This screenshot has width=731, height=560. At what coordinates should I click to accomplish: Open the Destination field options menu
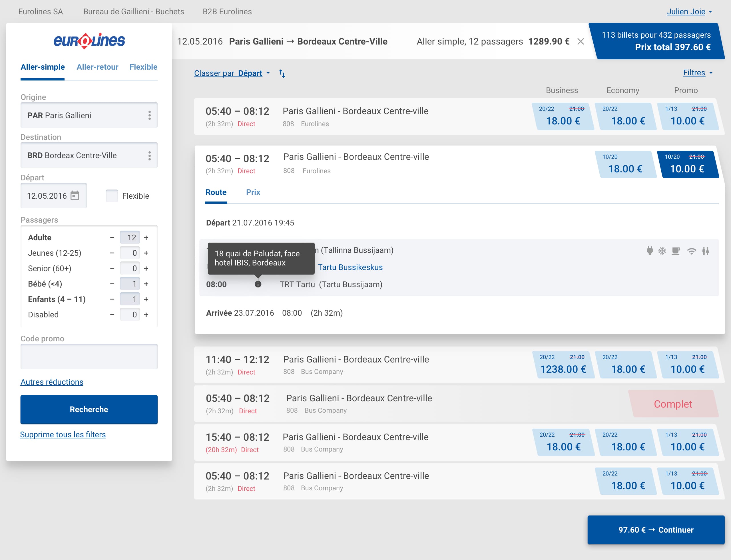149,155
